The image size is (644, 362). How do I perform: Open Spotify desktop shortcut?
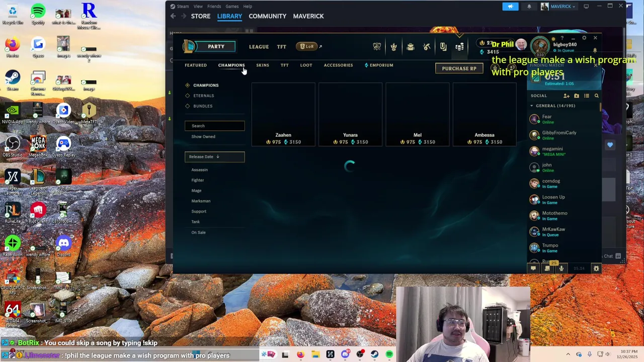[38, 14]
